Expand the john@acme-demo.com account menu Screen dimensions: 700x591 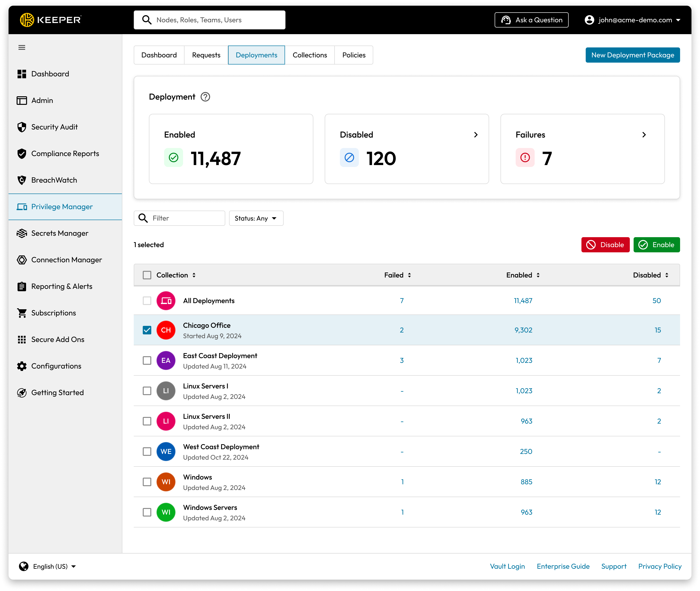point(633,20)
